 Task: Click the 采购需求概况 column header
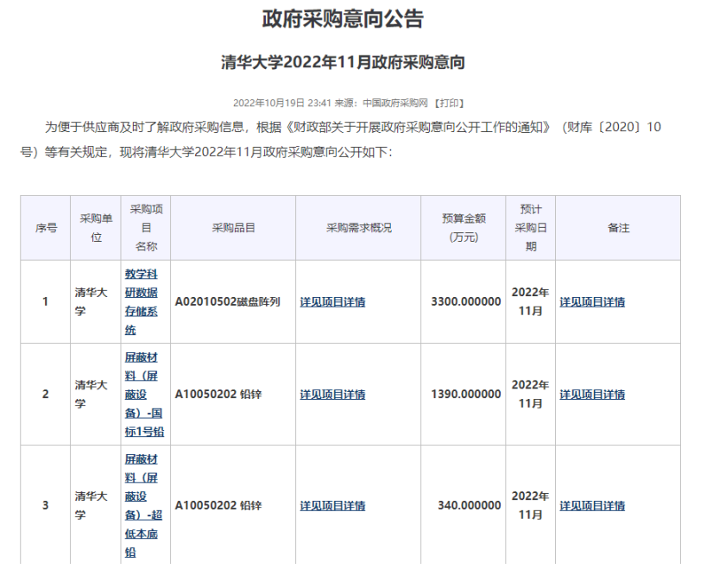[358, 228]
